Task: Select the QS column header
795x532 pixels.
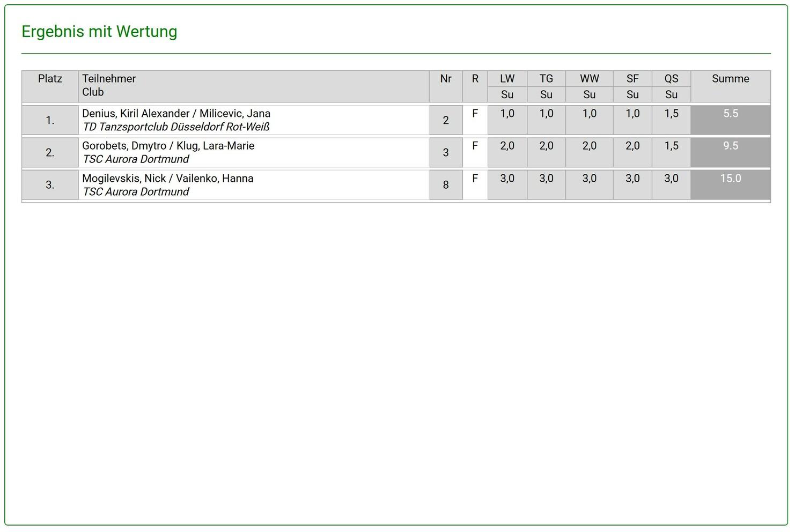Action: coord(671,79)
